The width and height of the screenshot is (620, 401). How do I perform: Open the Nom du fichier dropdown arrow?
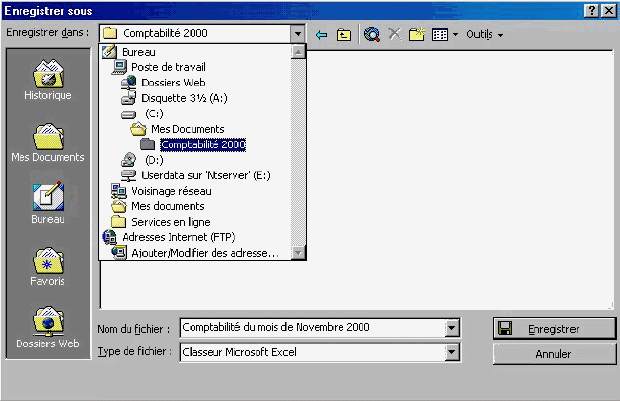point(452,328)
